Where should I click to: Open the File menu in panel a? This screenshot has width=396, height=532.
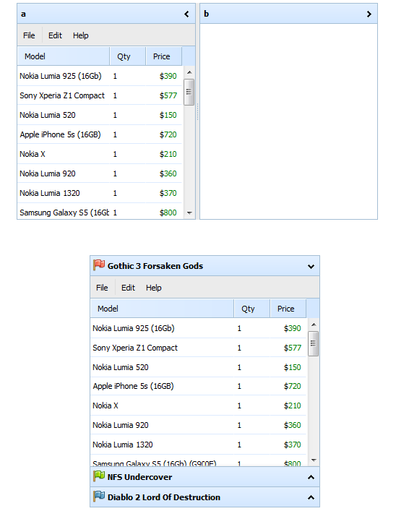click(29, 35)
